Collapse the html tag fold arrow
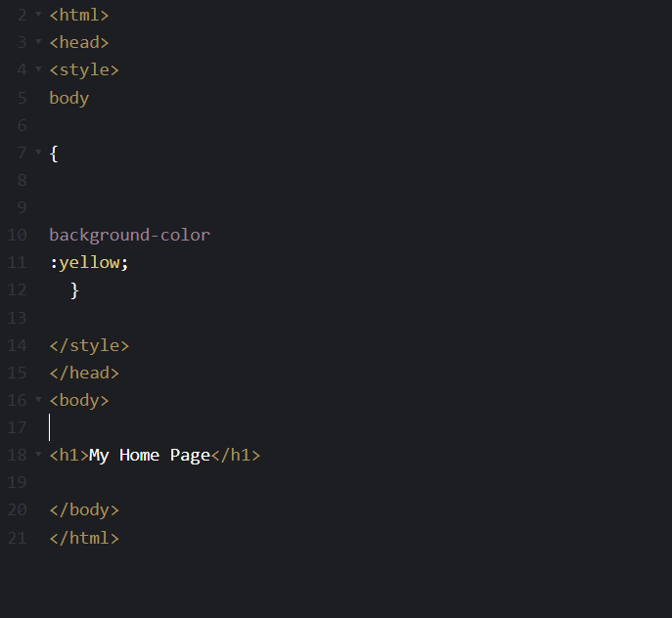The height and width of the screenshot is (618, 672). pyautogui.click(x=38, y=14)
